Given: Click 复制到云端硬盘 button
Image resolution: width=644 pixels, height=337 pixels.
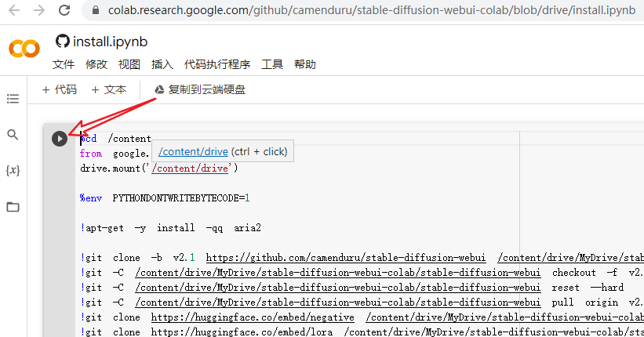Looking at the screenshot, I should [x=200, y=89].
